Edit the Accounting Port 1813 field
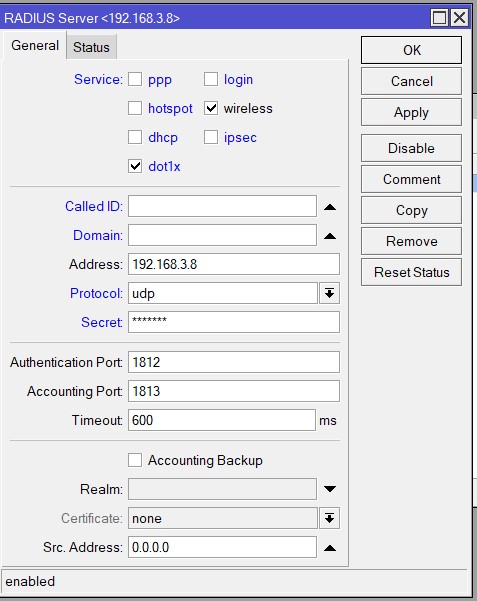The image size is (477, 601). coord(234,391)
